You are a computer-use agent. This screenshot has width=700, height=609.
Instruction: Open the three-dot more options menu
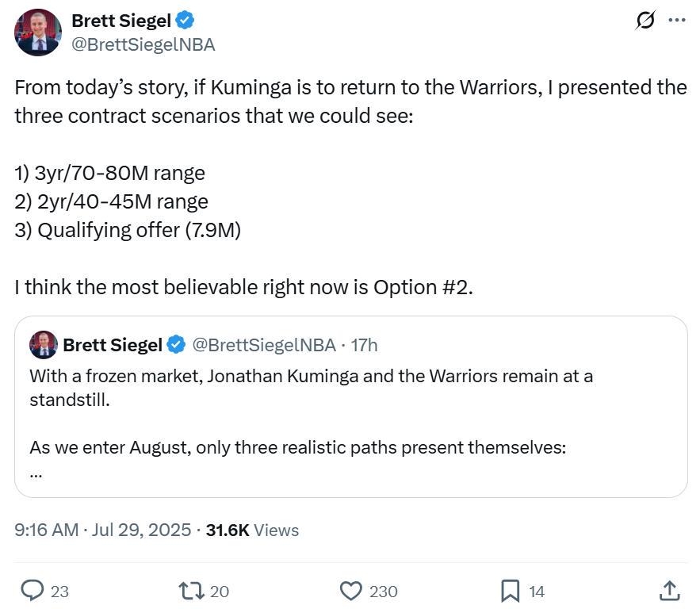pos(677,20)
